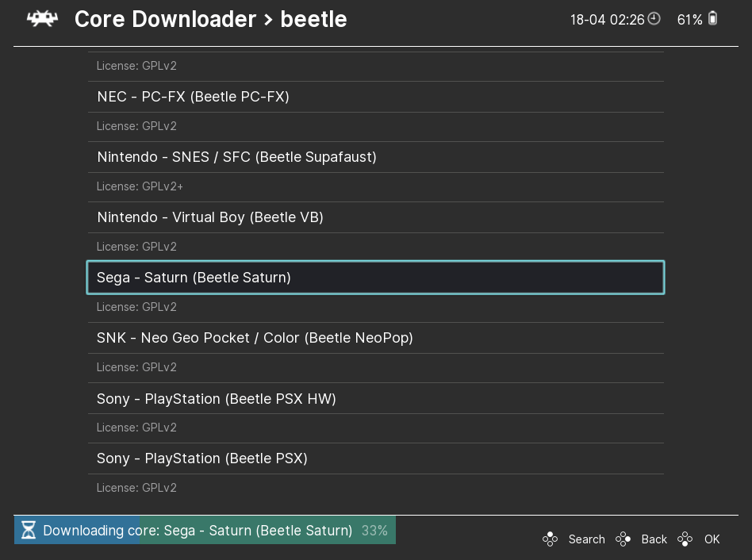Choose Sony - PlayStation (Beetle PSX) core

tap(376, 458)
